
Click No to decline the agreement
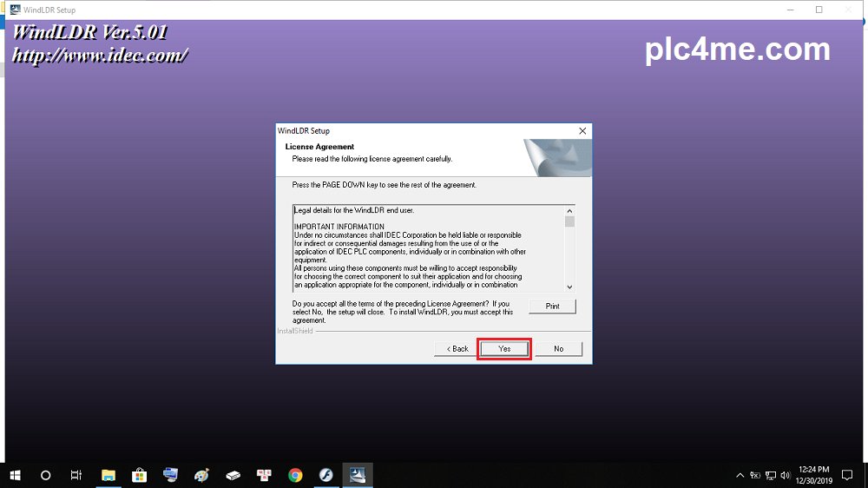[558, 348]
